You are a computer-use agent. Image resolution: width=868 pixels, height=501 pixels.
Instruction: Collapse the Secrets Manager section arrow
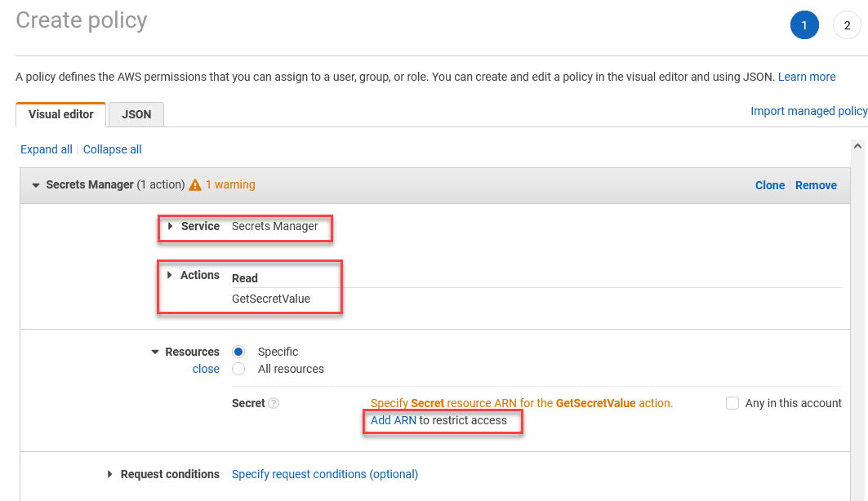point(36,185)
